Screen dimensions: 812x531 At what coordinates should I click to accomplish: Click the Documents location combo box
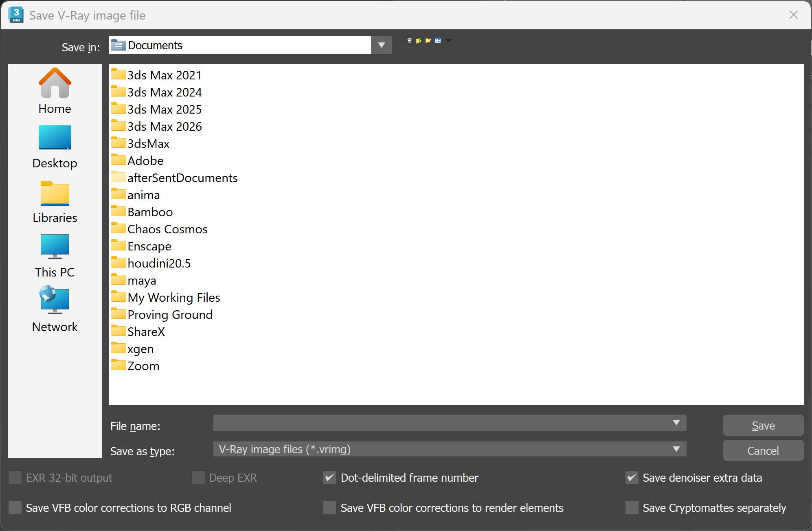(x=250, y=45)
